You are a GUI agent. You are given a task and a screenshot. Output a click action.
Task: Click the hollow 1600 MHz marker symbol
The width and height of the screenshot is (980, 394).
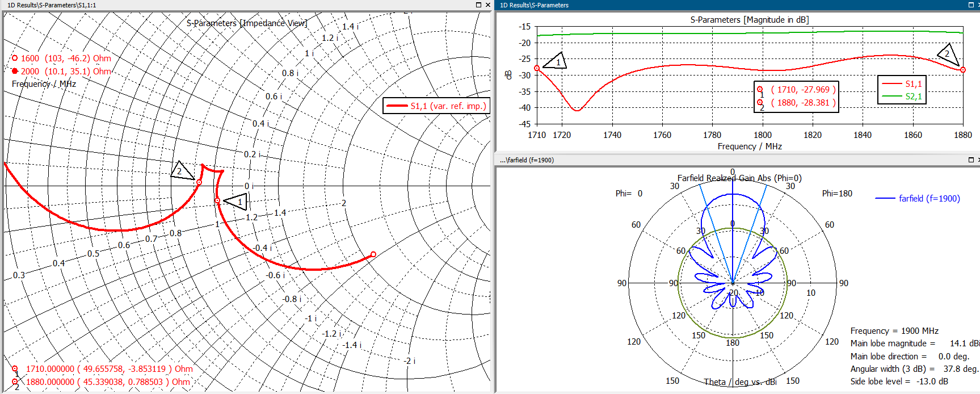tap(15, 58)
